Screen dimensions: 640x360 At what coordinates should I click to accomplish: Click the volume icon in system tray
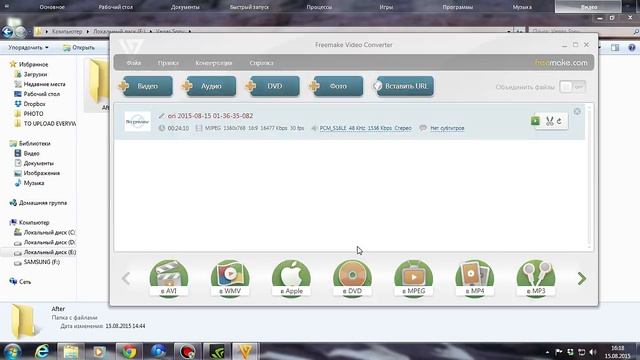[x=593, y=352]
